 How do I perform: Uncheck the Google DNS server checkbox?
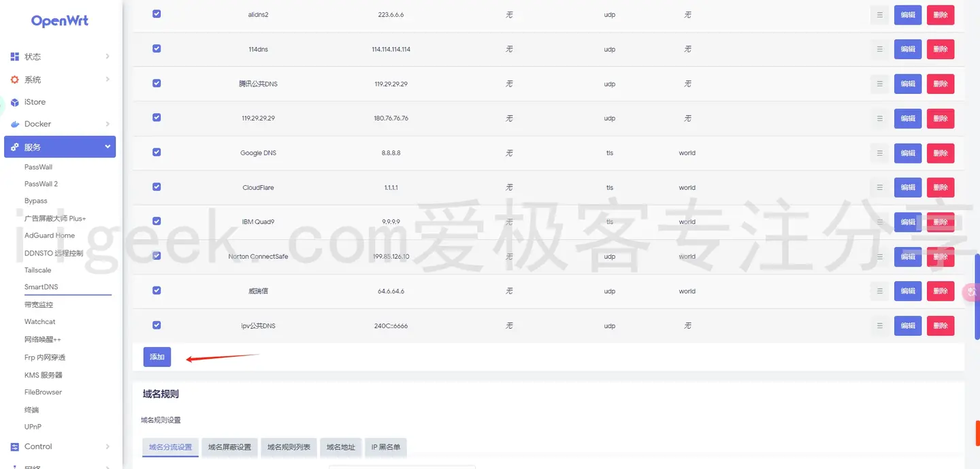[x=157, y=152]
